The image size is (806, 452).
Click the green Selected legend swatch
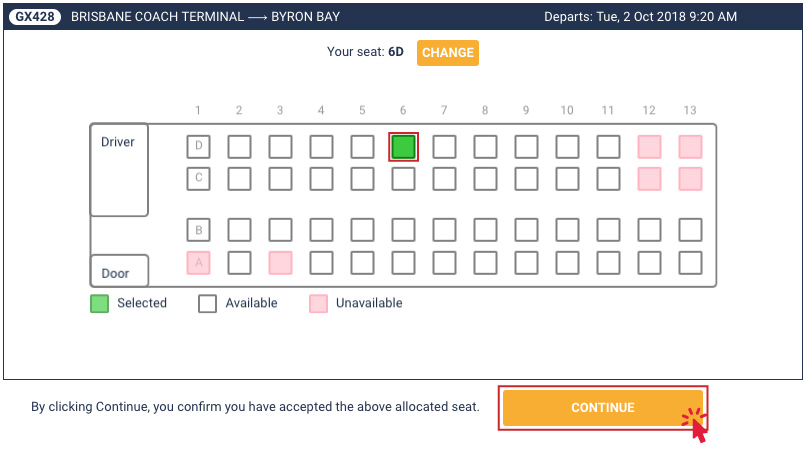click(99, 303)
